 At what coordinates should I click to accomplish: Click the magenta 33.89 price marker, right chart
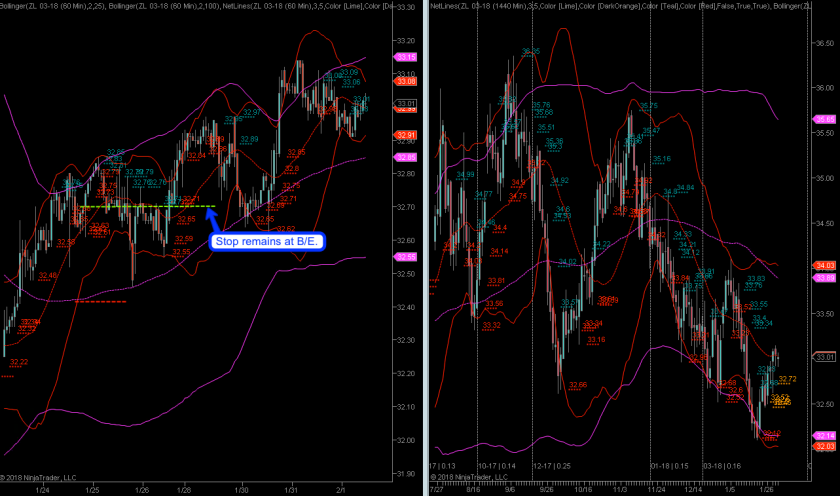click(825, 278)
